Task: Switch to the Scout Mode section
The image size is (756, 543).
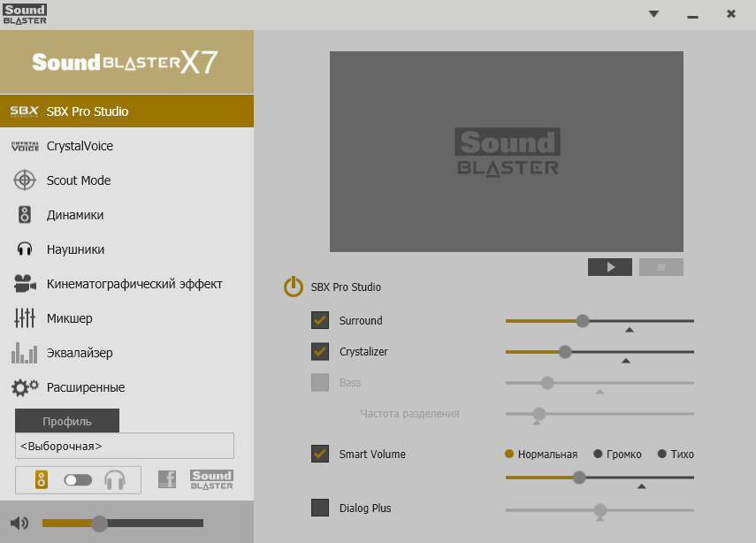Action: [x=126, y=180]
